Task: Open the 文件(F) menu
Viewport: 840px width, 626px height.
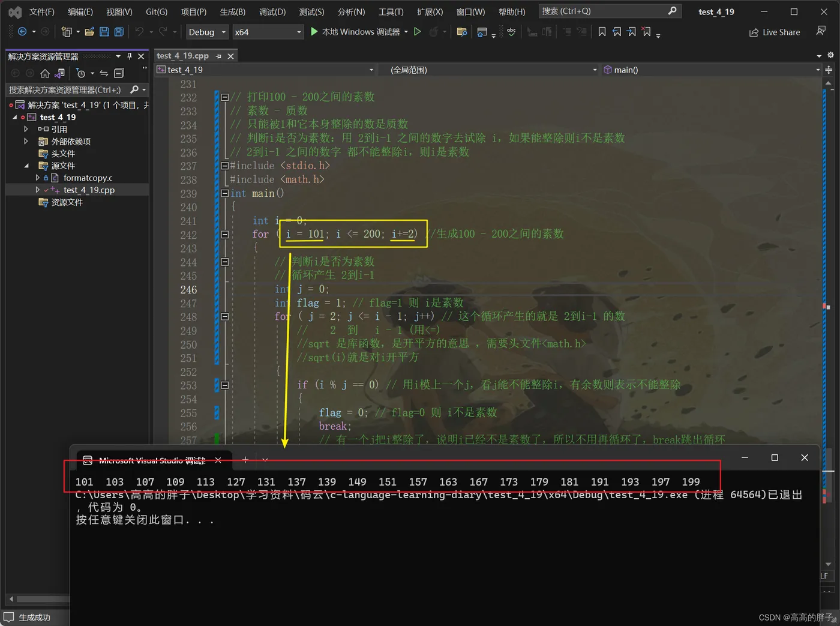Action: point(41,11)
